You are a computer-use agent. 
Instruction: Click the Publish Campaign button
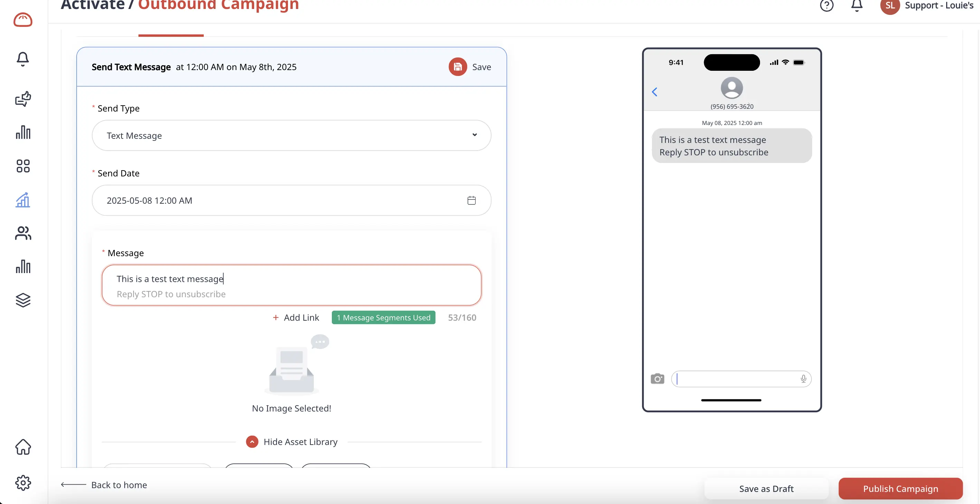pyautogui.click(x=900, y=488)
